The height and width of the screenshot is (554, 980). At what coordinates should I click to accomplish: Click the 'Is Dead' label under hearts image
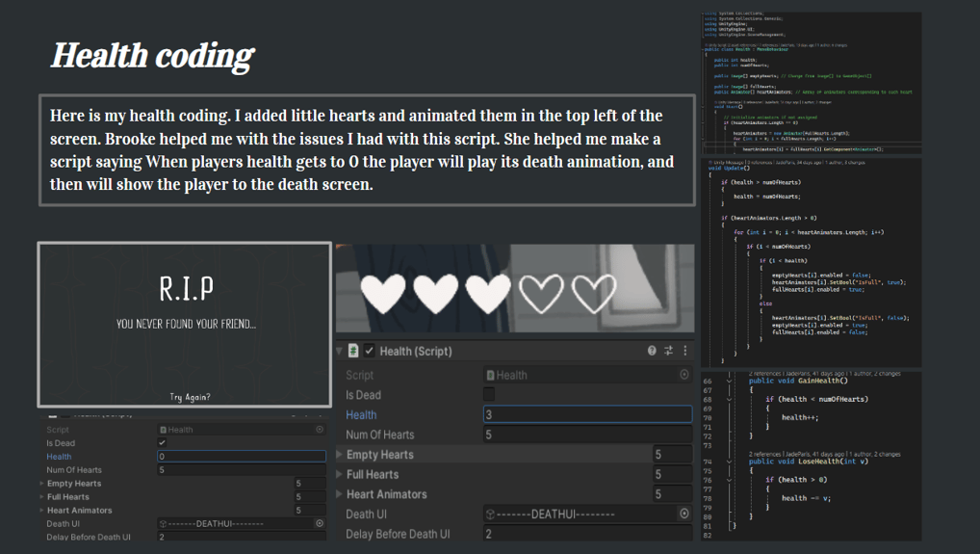click(363, 395)
